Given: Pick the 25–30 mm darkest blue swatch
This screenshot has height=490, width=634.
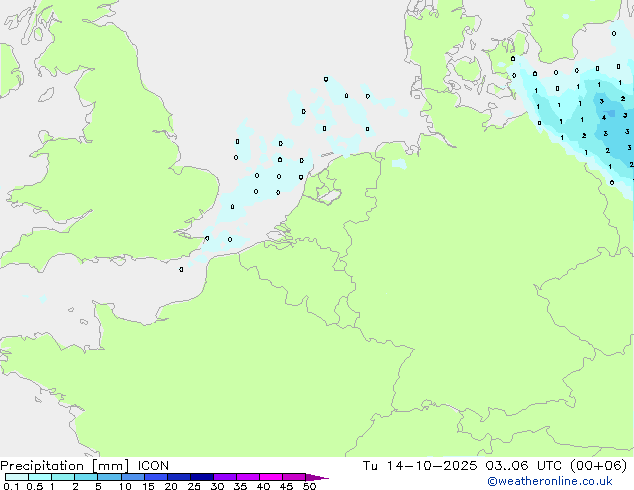Looking at the screenshot, I should (x=201, y=477).
